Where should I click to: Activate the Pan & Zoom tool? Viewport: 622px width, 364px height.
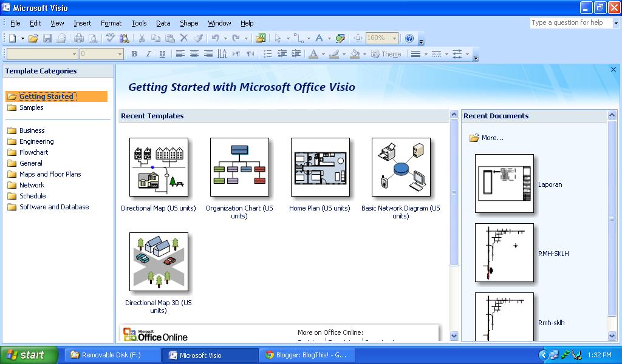pyautogui.click(x=357, y=38)
